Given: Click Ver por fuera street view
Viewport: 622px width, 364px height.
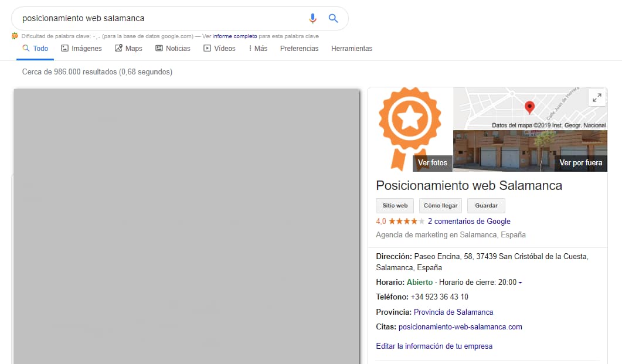Looking at the screenshot, I should pyautogui.click(x=581, y=163).
